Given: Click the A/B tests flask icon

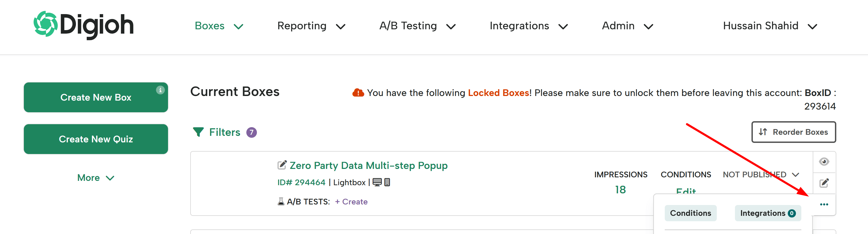Looking at the screenshot, I should 281,201.
